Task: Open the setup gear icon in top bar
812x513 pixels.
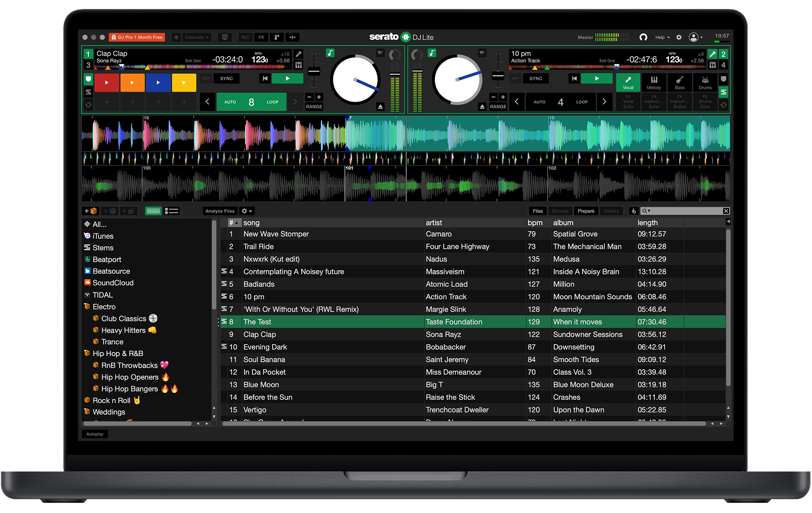Action: (x=679, y=37)
